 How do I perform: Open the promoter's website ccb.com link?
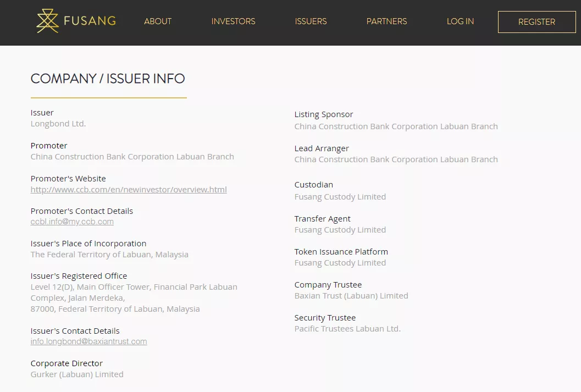[x=129, y=189]
